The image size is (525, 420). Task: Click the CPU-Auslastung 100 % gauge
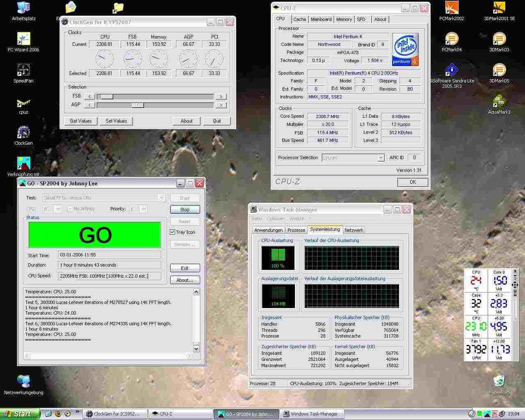[278, 258]
